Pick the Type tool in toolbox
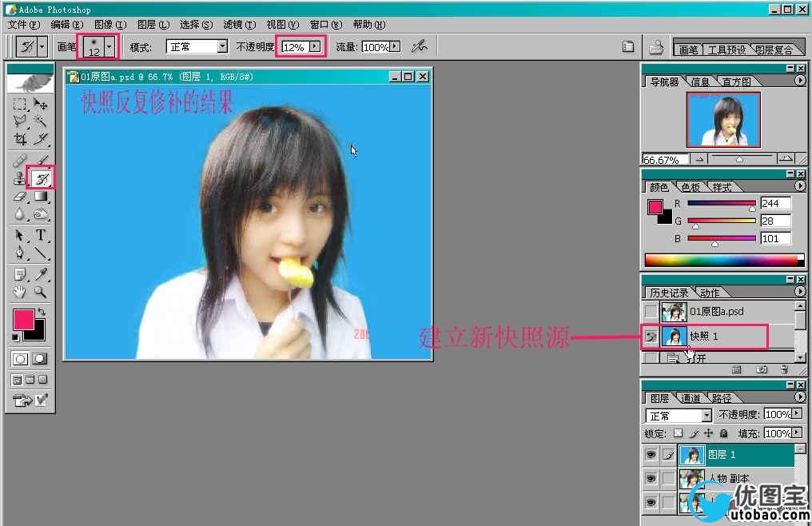 click(41, 235)
